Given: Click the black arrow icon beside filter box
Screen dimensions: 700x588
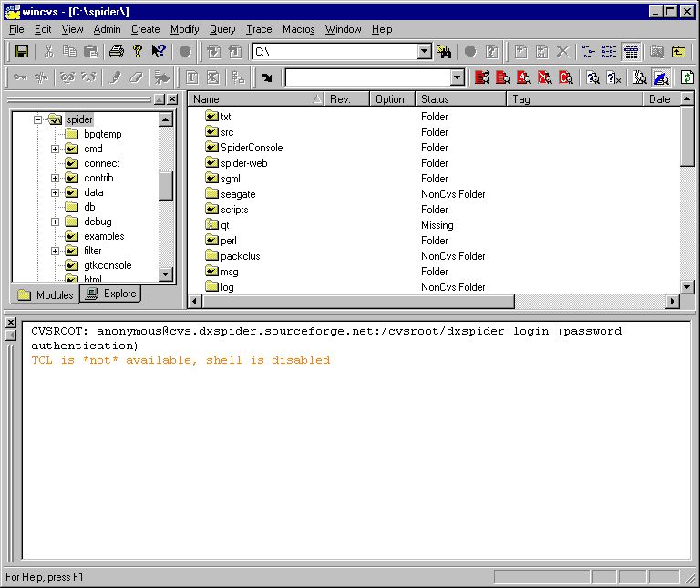Looking at the screenshot, I should click(x=267, y=77).
